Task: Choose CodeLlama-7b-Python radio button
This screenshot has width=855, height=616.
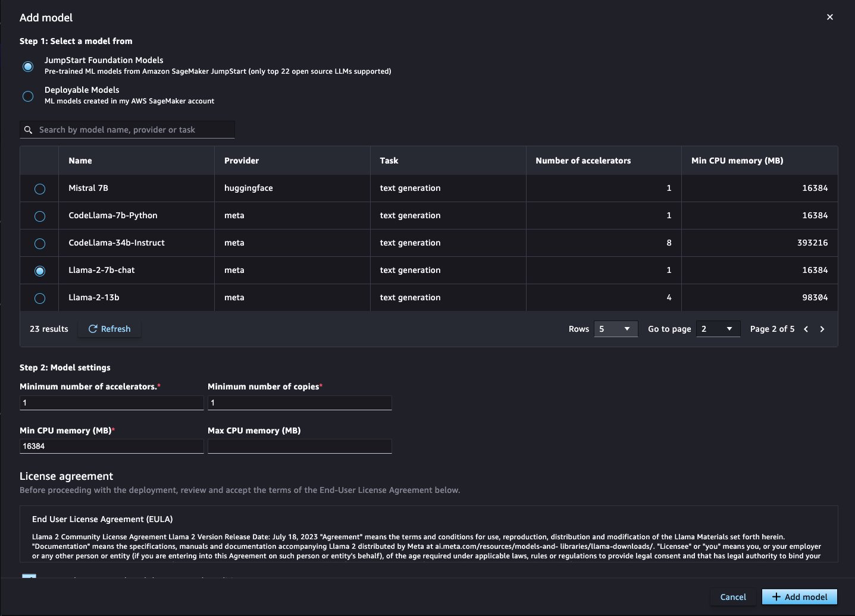Action: [40, 216]
